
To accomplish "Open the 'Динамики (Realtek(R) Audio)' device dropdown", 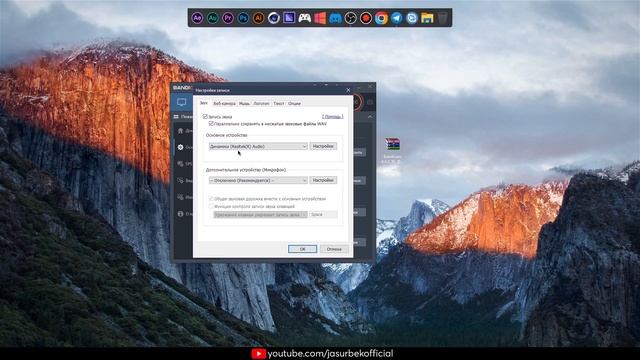I will pyautogui.click(x=258, y=146).
